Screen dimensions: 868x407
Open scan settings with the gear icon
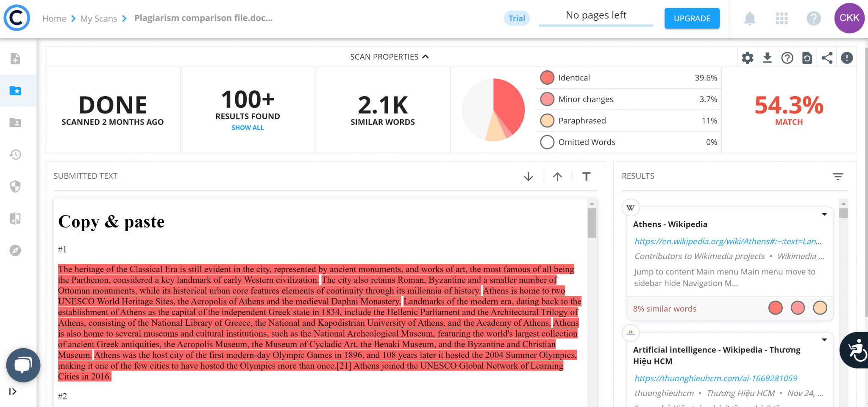click(747, 57)
